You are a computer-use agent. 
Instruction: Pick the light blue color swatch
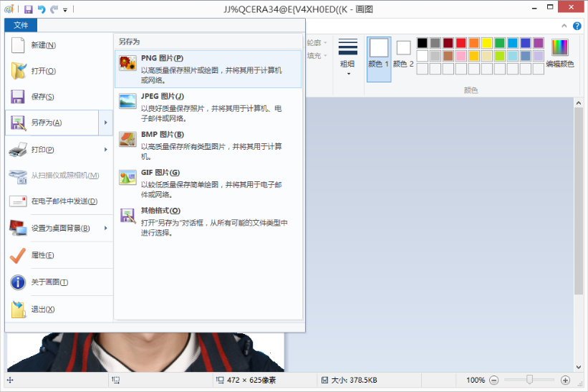coord(513,56)
